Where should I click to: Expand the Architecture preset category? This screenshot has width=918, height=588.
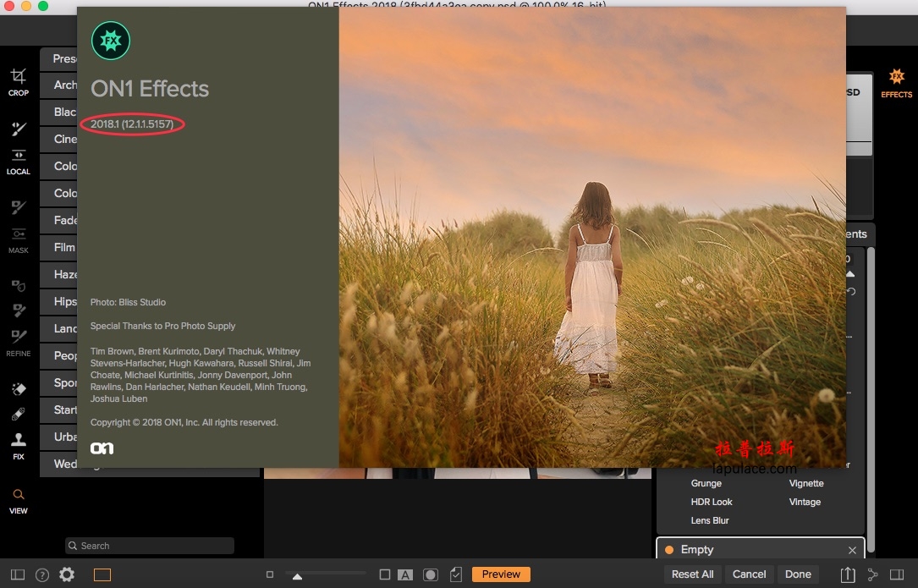(58, 85)
